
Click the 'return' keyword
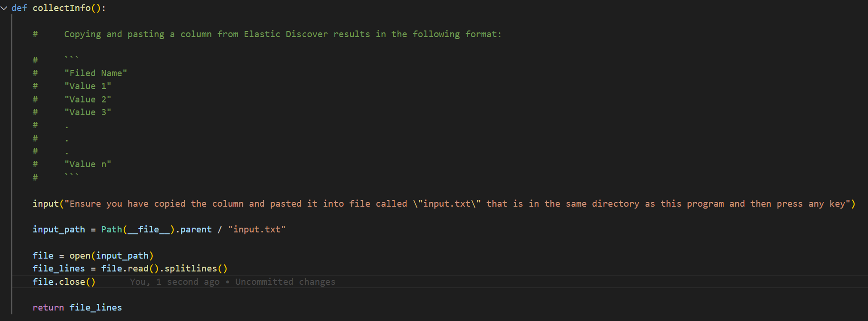pos(48,308)
